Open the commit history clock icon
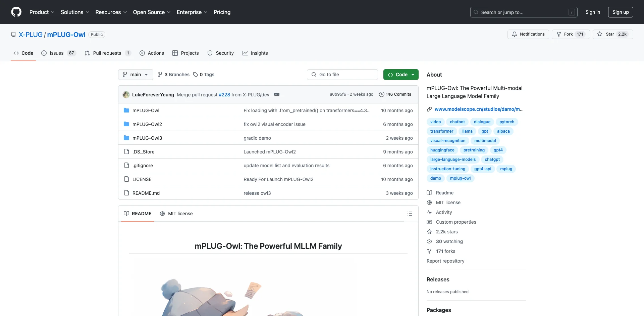 [381, 94]
